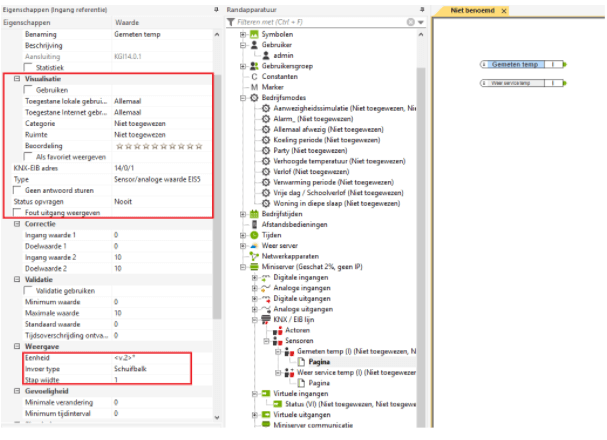Viewport: 607px width, 440px height.
Task: Expand the Digitale ingangen node
Action: pos(255,277)
